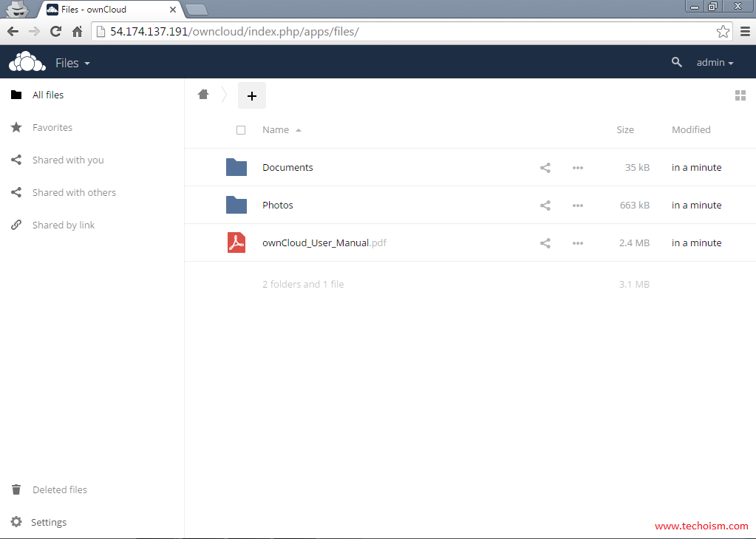Screen dimensions: 756x539
Task: Click the 663 kB size of Photos
Action: coord(635,205)
